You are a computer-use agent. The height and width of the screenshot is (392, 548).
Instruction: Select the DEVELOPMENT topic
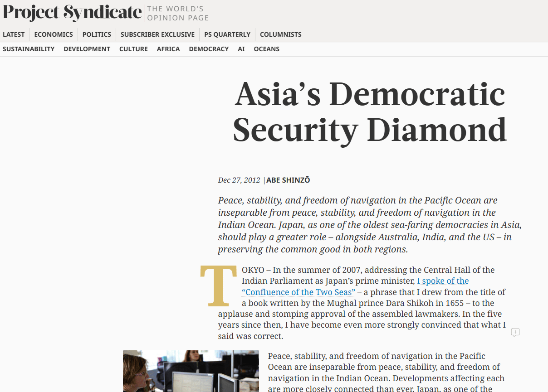point(87,49)
